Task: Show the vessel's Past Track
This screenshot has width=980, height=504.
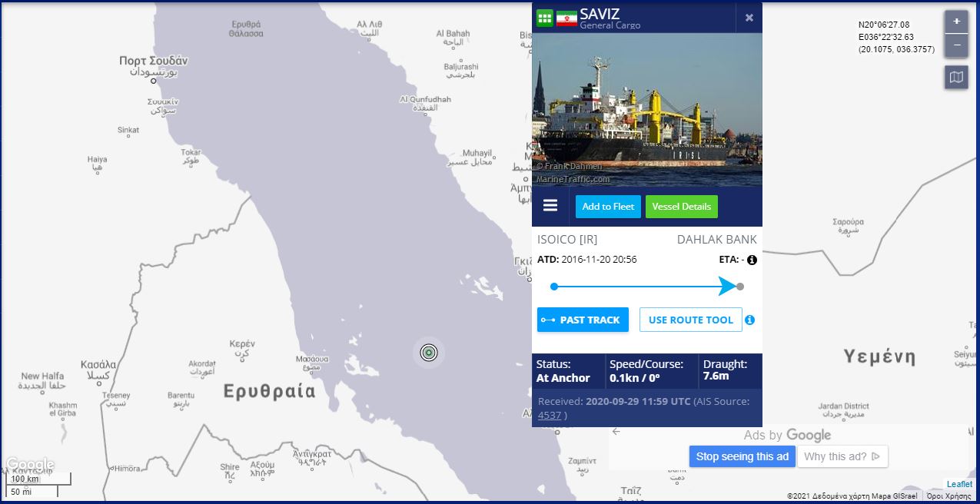Action: pos(582,320)
